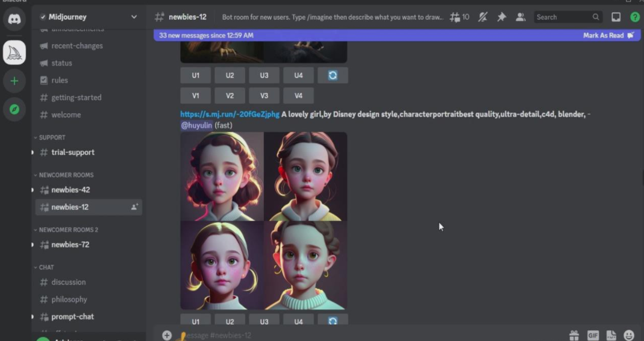Toggle channel notification mute bell
644x341 pixels.
click(483, 17)
